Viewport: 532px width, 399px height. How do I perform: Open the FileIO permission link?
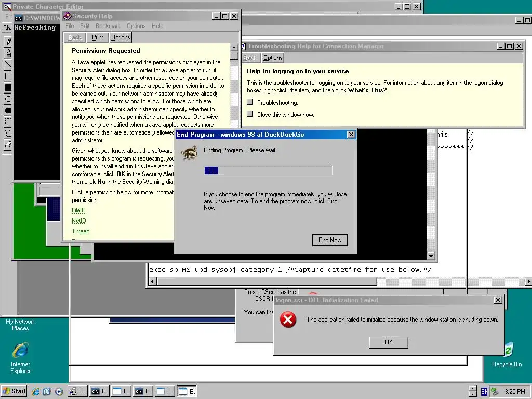(x=78, y=210)
